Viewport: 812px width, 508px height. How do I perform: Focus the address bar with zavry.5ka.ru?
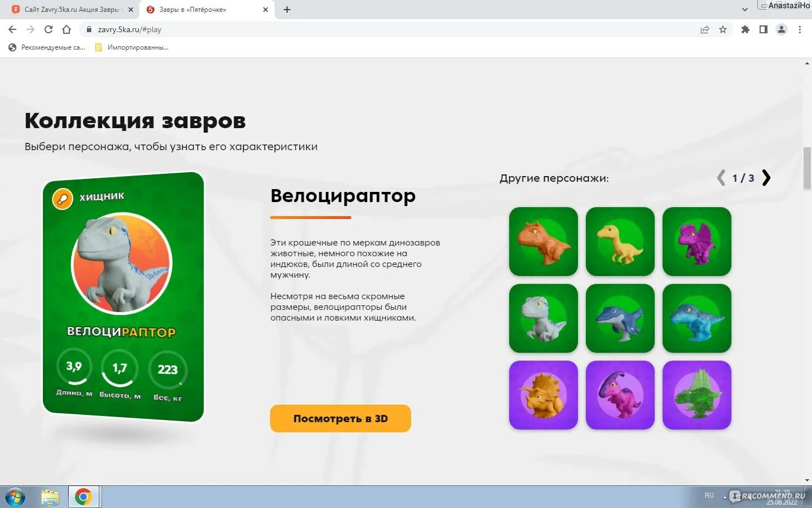[x=395, y=29]
